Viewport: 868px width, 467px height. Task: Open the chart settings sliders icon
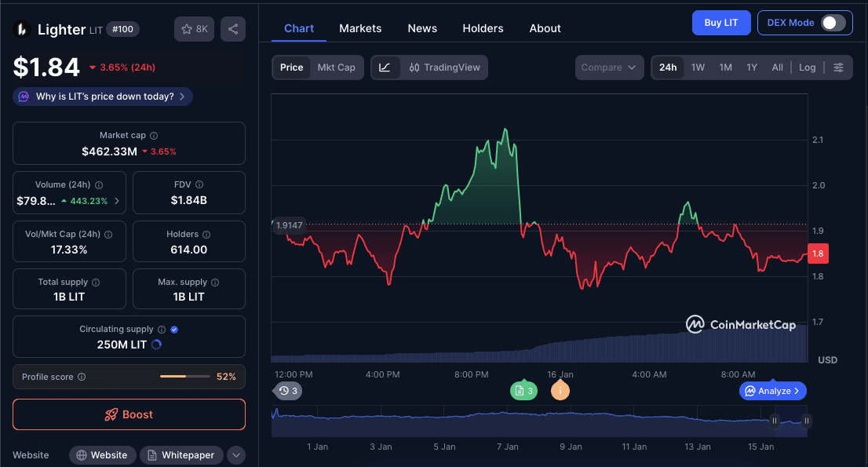click(x=838, y=67)
